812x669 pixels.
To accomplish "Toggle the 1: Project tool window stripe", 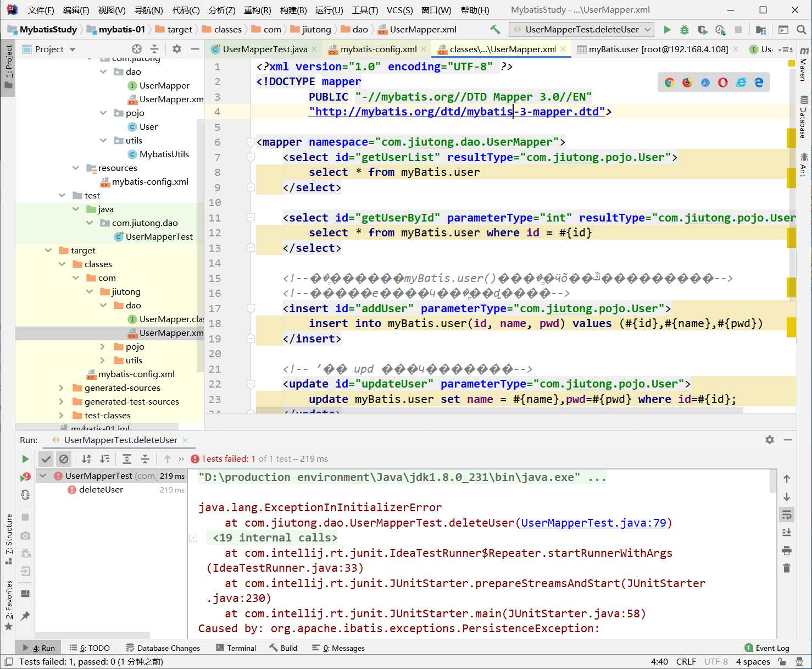I will 8,67.
